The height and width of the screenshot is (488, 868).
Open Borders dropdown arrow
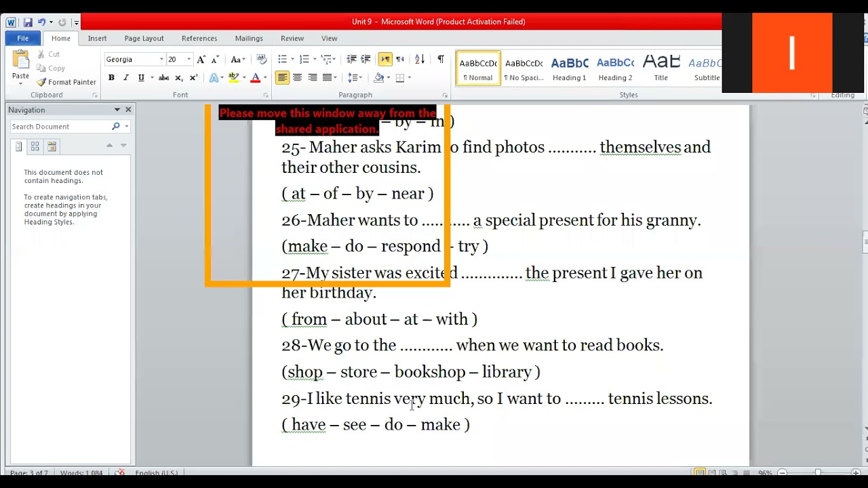tap(409, 78)
